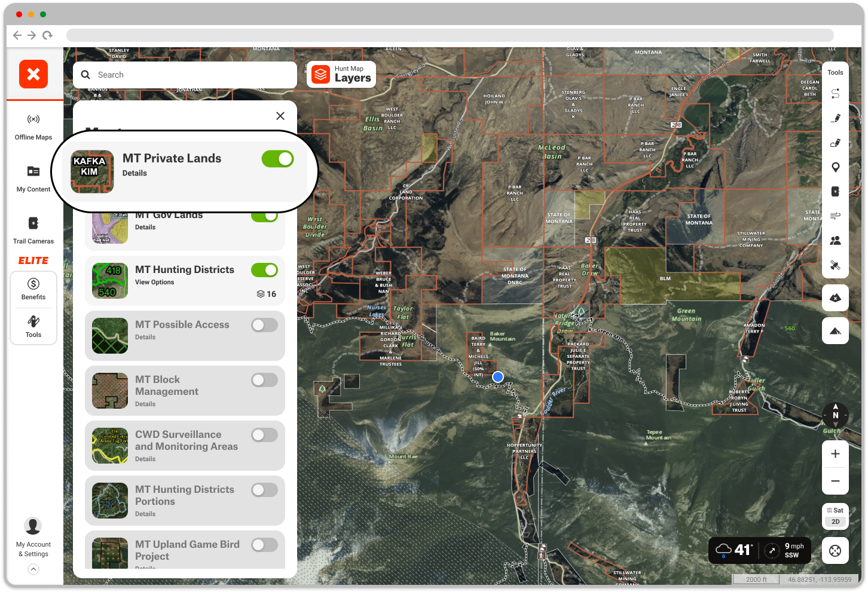Click the browser forward arrow
Viewport: 868px width, 592px height.
(x=32, y=35)
